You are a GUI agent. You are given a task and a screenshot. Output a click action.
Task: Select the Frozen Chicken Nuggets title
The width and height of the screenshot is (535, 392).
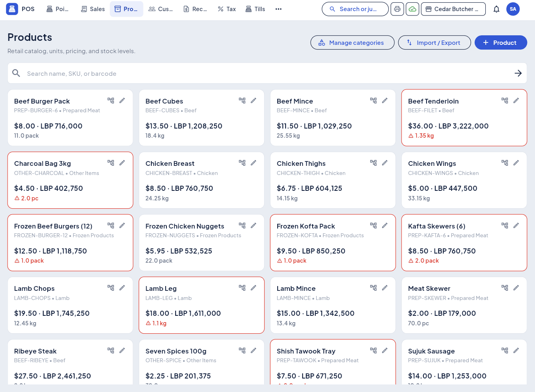click(x=185, y=226)
